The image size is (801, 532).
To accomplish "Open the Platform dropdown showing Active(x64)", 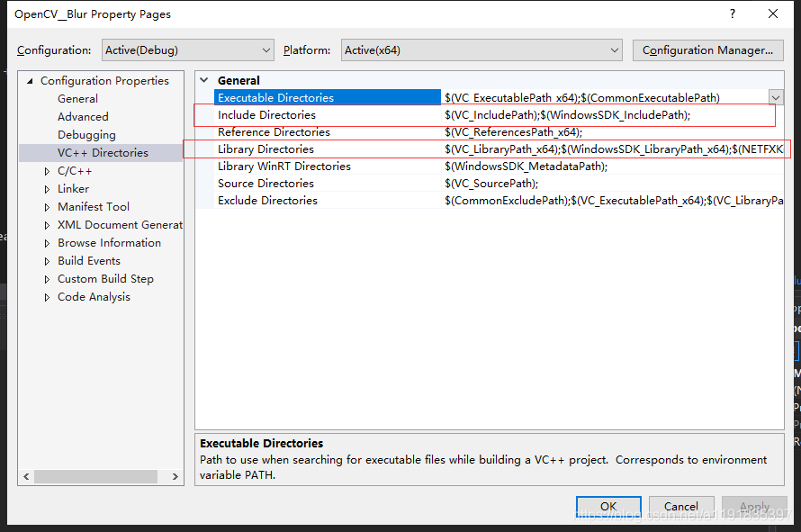I will (481, 50).
